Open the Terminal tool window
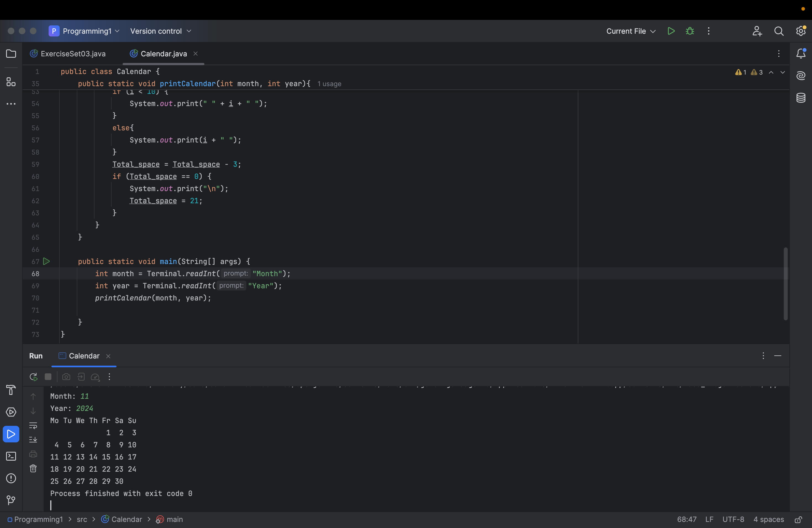Viewport: 812px width, 528px height. coord(11,456)
